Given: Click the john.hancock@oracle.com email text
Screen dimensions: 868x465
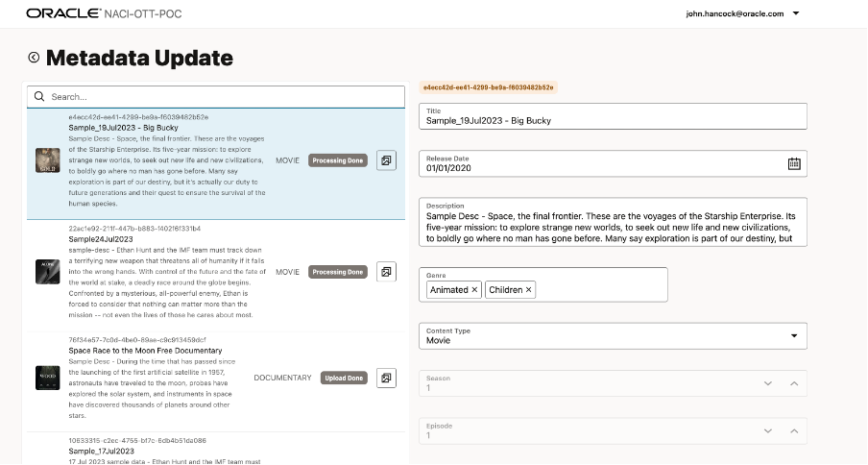Looking at the screenshot, I should pos(735,13).
